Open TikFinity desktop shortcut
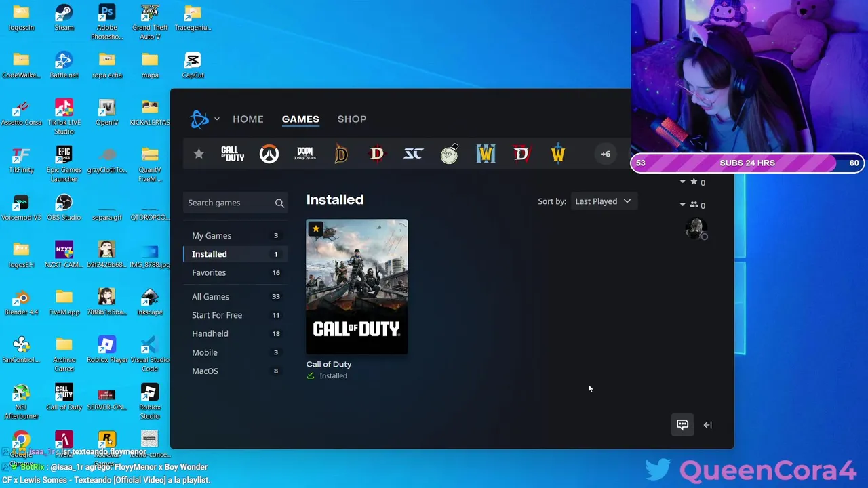This screenshot has width=868, height=488. pos(21,160)
